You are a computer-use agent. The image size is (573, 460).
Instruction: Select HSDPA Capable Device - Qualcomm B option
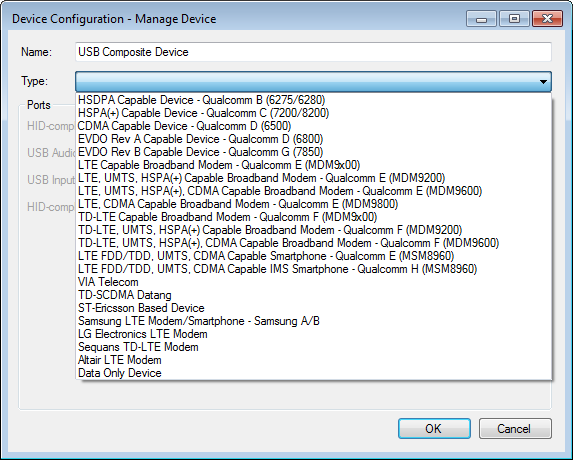pos(314,100)
